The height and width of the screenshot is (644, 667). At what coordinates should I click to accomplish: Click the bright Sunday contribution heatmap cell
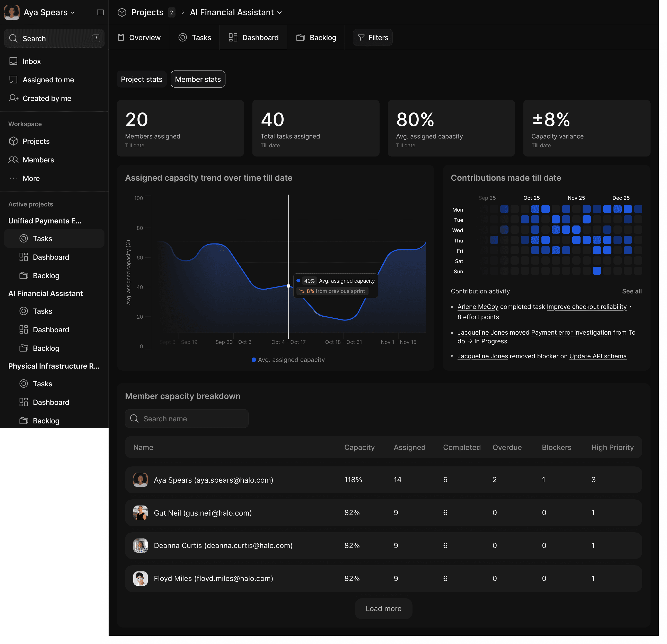[596, 271]
